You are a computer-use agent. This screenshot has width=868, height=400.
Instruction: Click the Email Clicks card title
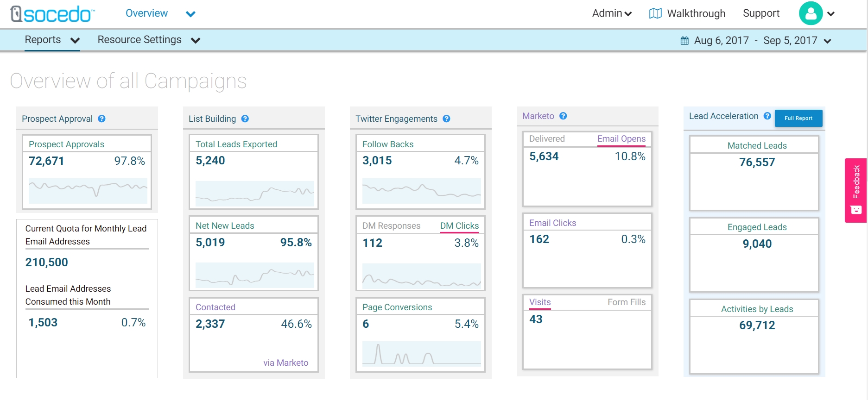click(x=553, y=223)
